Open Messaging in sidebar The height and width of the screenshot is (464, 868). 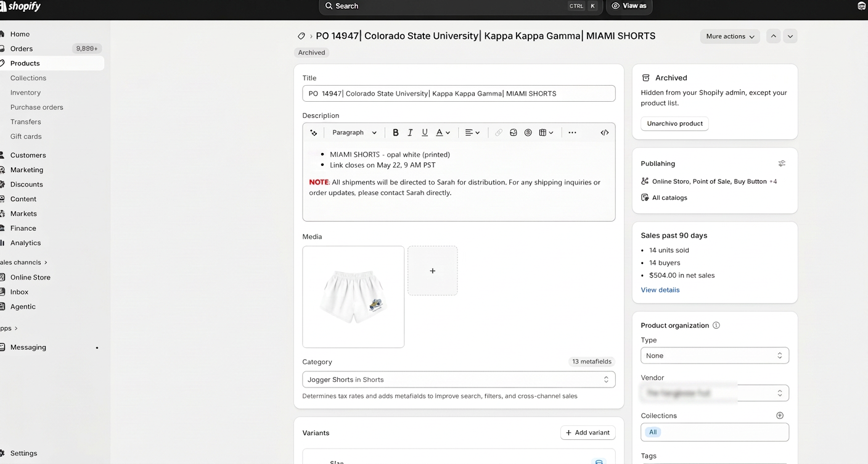pyautogui.click(x=28, y=347)
